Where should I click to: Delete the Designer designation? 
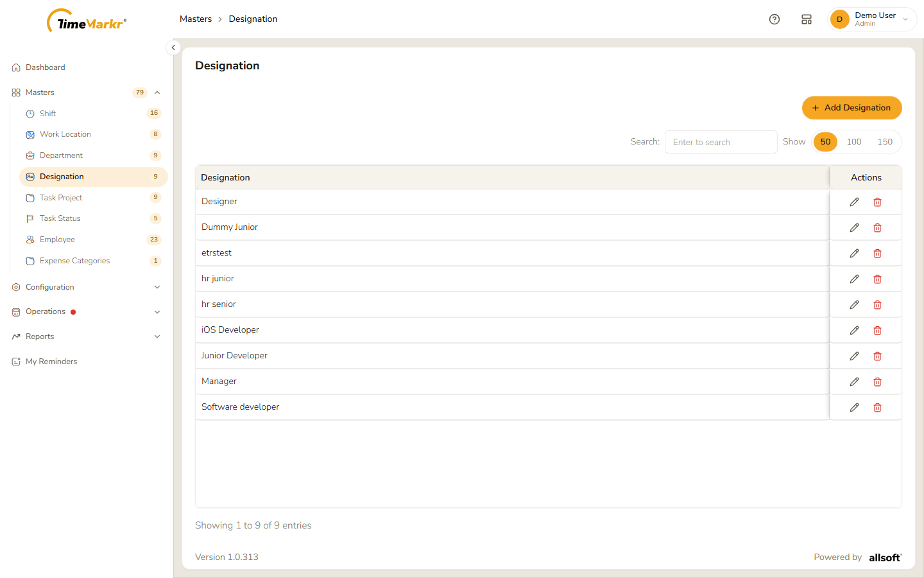pyautogui.click(x=877, y=202)
